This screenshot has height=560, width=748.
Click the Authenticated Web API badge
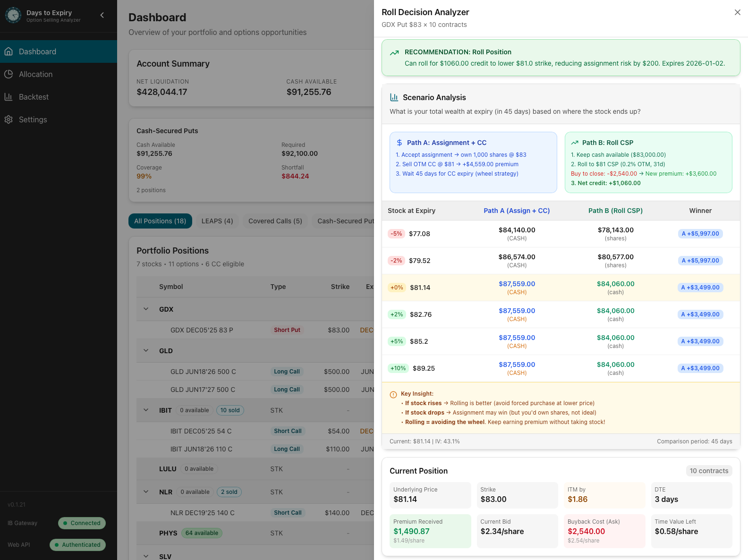point(77,545)
